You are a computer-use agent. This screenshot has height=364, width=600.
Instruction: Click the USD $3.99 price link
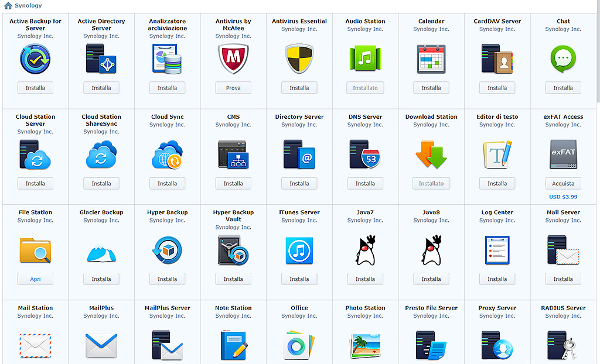[563, 197]
